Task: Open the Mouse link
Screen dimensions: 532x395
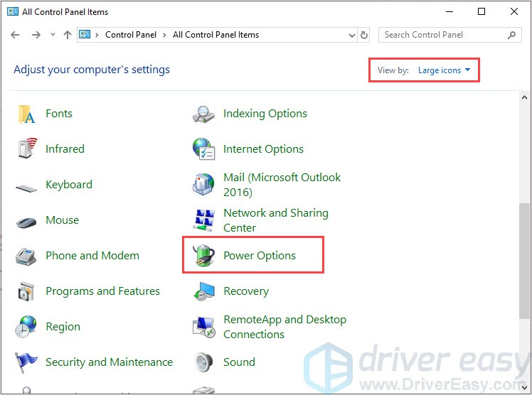Action: point(63,220)
